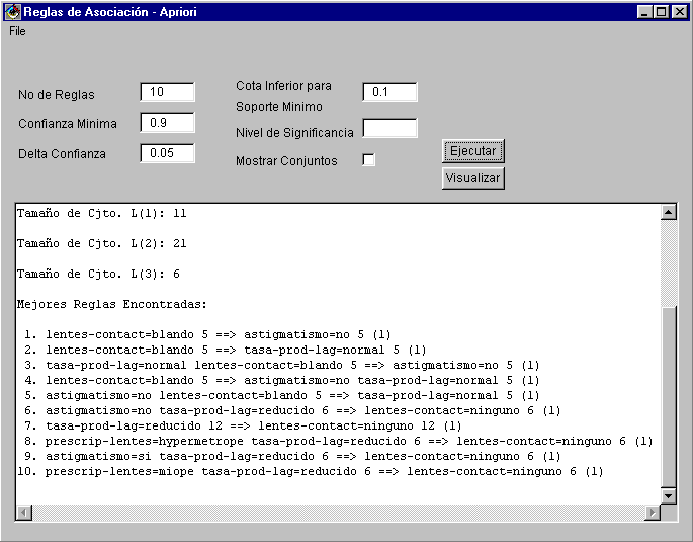
Task: Maximize the Apriori window
Action: pos(661,11)
